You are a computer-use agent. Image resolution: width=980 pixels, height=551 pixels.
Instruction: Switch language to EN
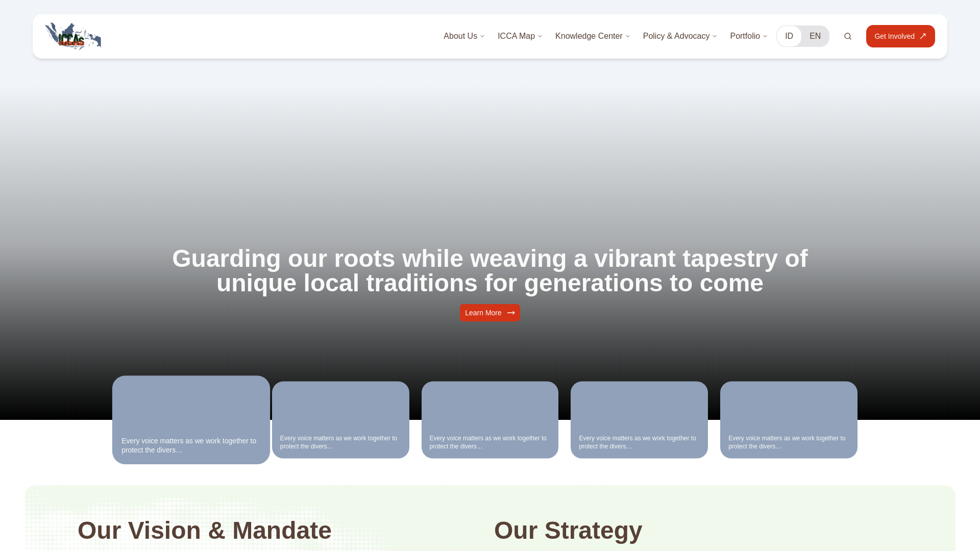click(815, 36)
